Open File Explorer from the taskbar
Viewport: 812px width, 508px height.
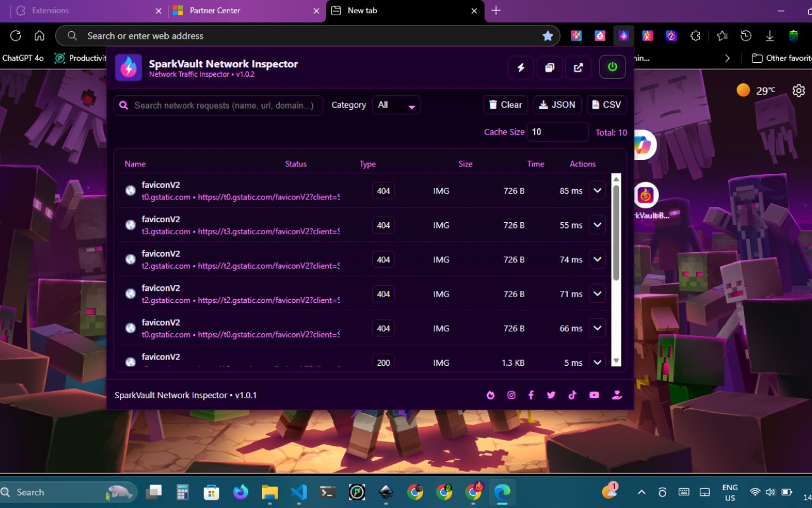[270, 492]
